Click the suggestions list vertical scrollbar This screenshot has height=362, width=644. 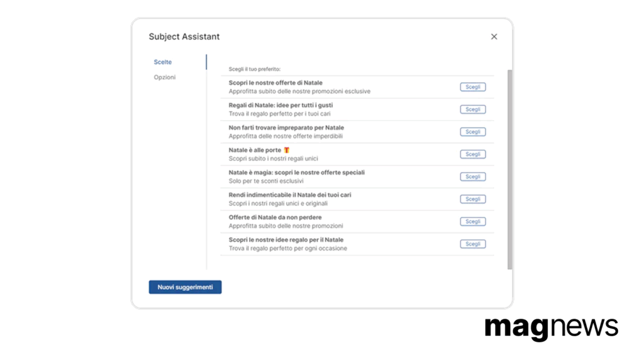pyautogui.click(x=509, y=170)
